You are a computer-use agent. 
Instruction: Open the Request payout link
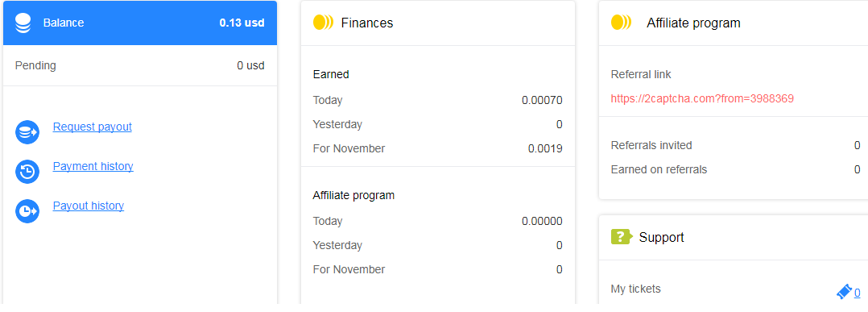click(x=93, y=127)
